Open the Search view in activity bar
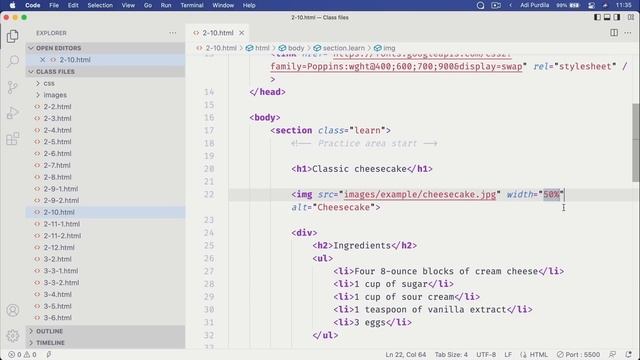Image resolution: width=640 pixels, height=360 pixels. click(x=13, y=62)
